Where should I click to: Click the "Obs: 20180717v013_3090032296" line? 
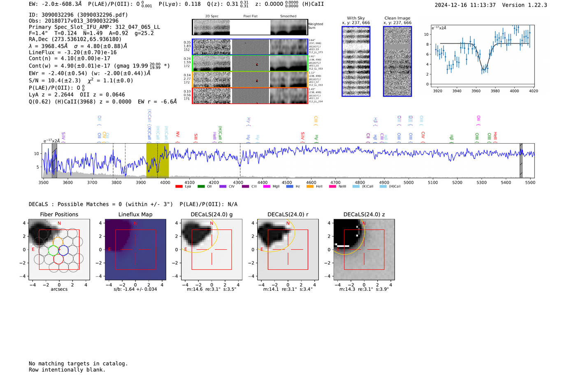74,21
